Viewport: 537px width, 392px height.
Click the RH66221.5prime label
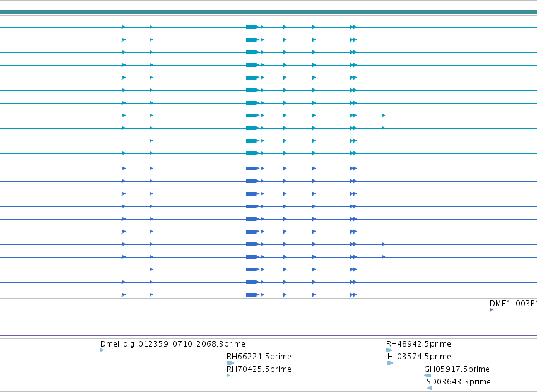click(259, 357)
